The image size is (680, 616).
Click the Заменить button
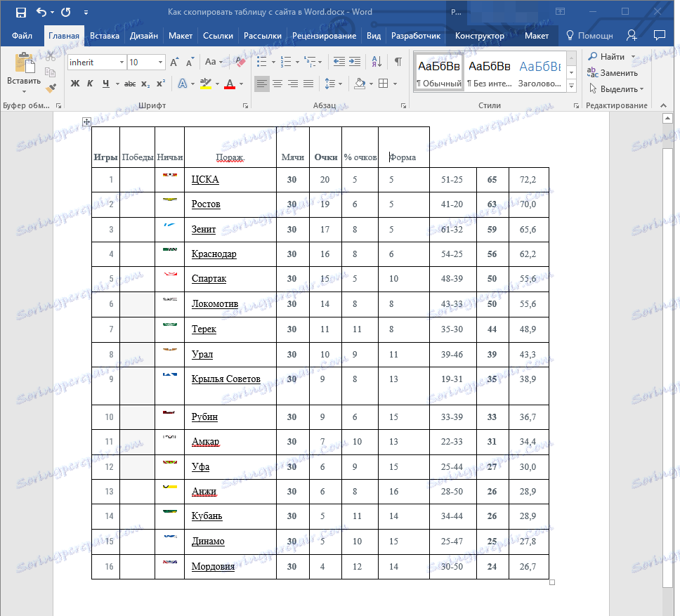coord(613,73)
